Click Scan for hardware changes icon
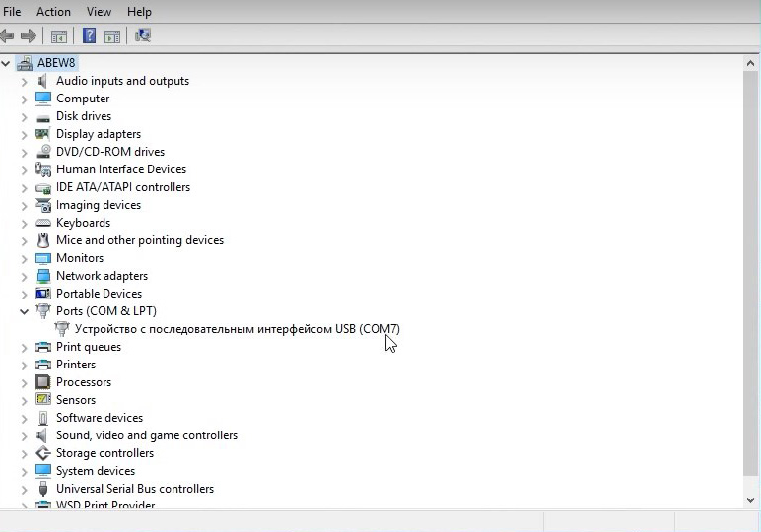The width and height of the screenshot is (761, 532). pyautogui.click(x=143, y=36)
